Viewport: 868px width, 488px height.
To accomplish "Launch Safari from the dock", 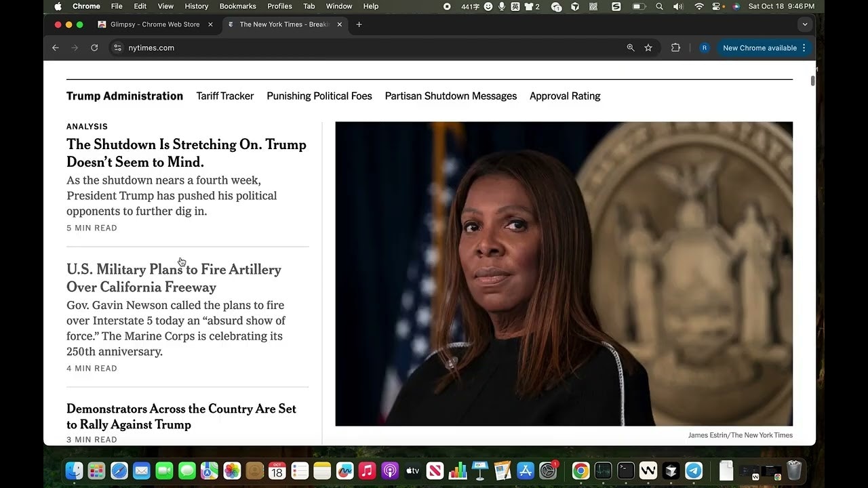I will coord(119,470).
